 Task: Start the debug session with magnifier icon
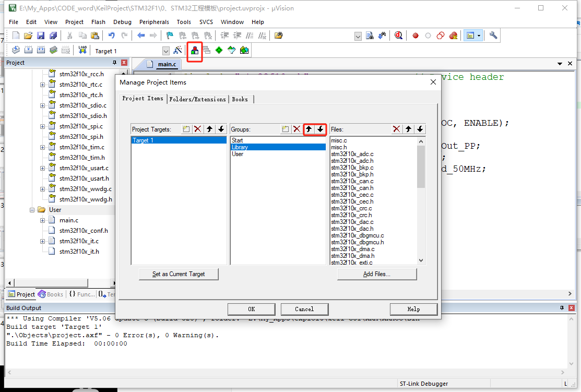[x=398, y=35]
